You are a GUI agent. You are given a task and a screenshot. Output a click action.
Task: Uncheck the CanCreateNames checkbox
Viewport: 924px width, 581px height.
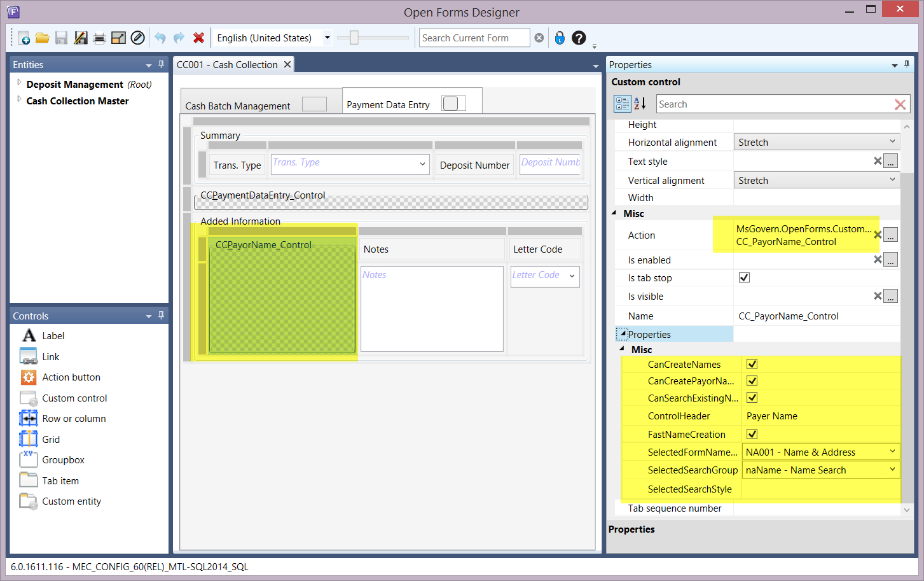coord(752,364)
